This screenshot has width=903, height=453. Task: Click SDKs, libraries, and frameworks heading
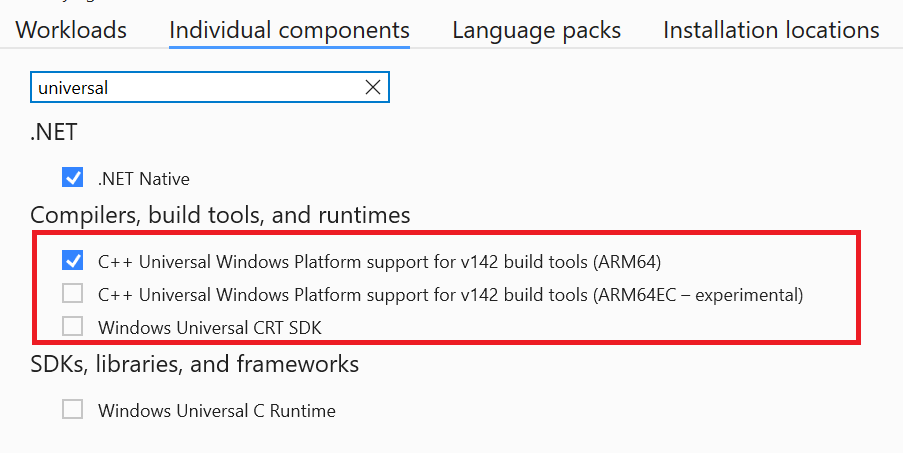[195, 364]
